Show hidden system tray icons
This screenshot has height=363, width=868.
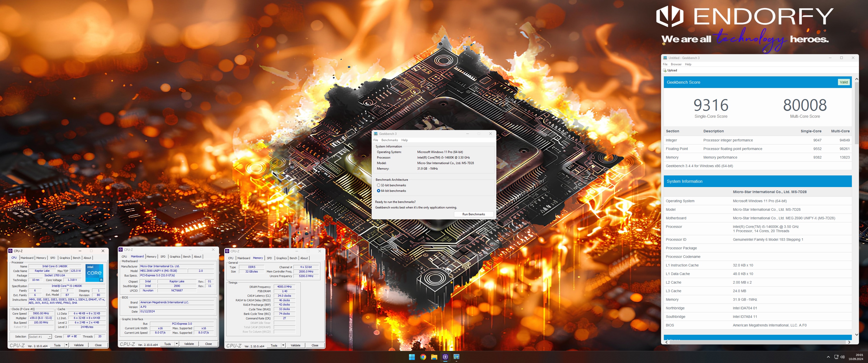pyautogui.click(x=828, y=357)
